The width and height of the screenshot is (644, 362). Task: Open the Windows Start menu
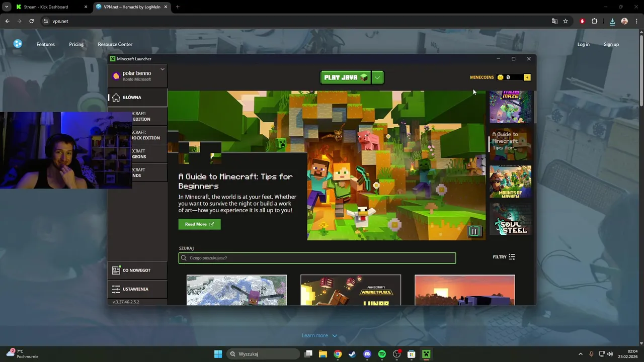click(x=218, y=354)
